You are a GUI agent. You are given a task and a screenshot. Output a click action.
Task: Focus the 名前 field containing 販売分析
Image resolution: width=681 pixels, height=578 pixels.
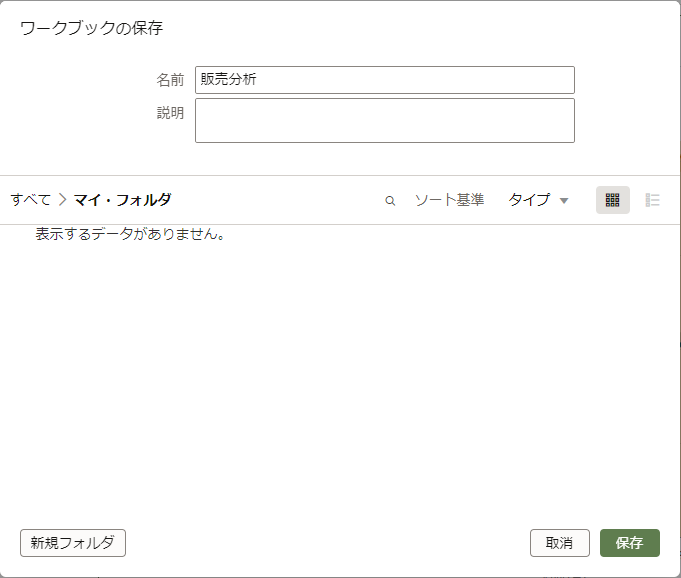[x=385, y=80]
